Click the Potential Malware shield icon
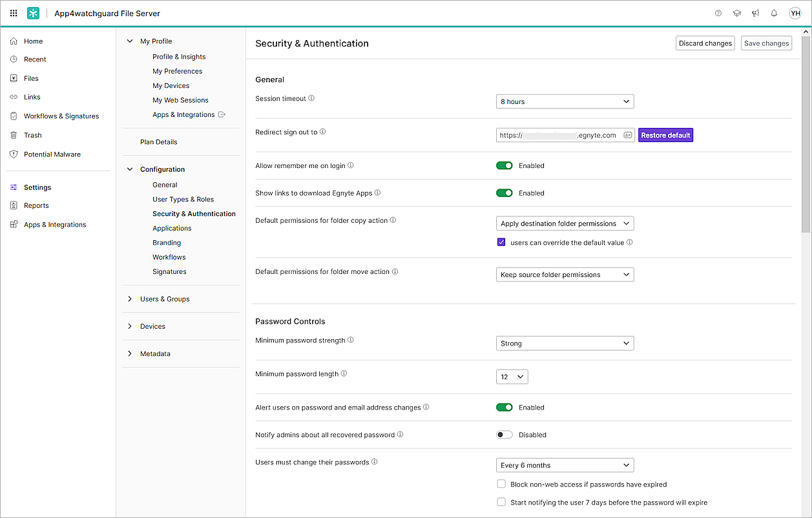 pos(14,154)
